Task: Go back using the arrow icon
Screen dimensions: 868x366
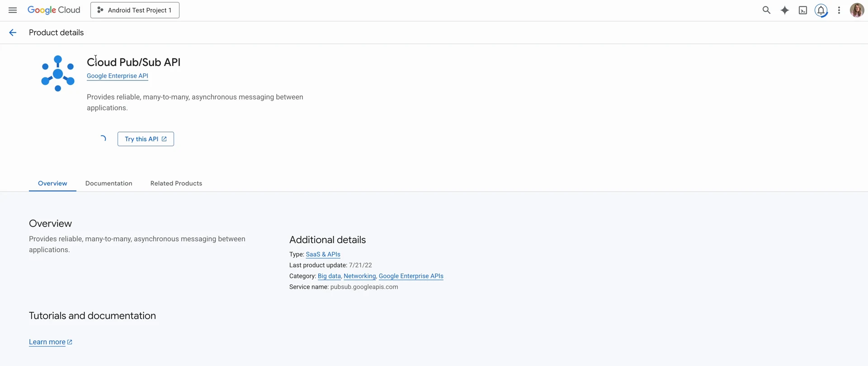Action: pyautogui.click(x=13, y=33)
